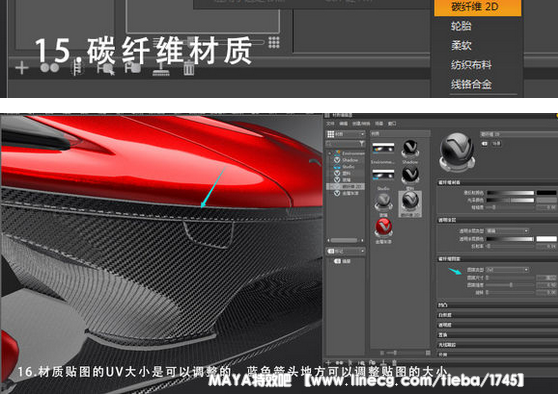Open the 文件 menu in material editor

331,123
